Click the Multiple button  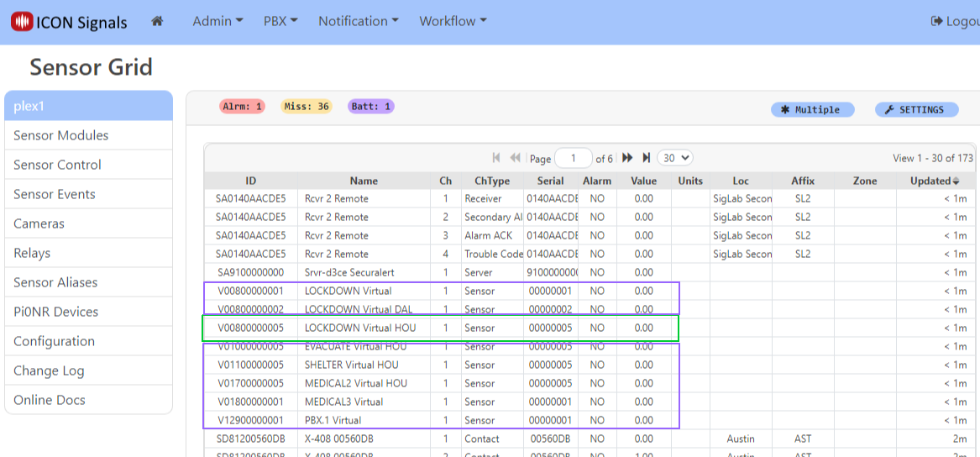point(811,109)
